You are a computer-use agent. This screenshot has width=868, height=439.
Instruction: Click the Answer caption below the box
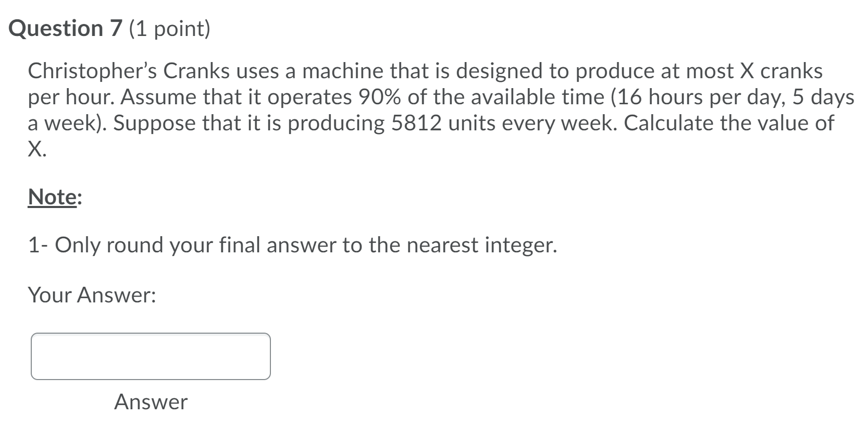tap(150, 402)
